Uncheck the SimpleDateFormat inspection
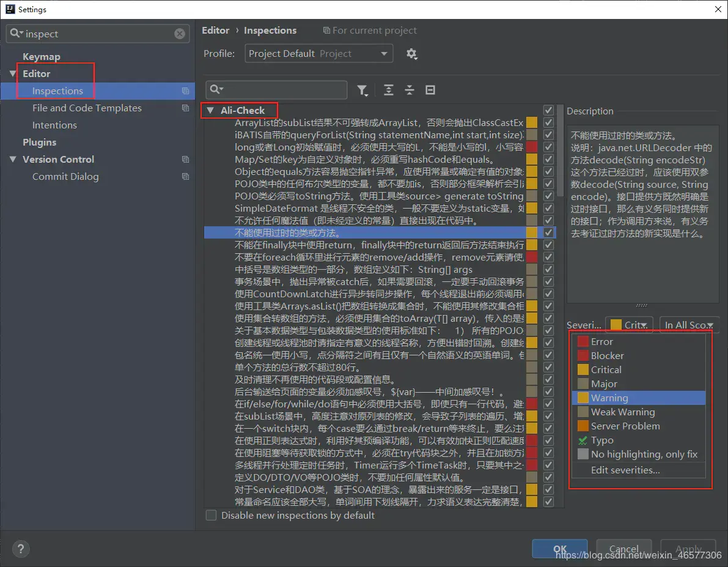This screenshot has height=567, width=728. pos(548,208)
